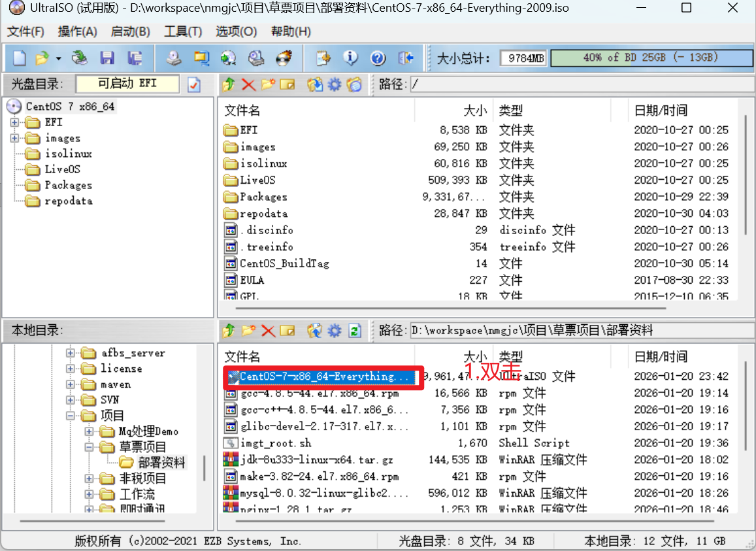Open the 文件(F) menu
This screenshot has height=551, width=756.
coord(25,32)
